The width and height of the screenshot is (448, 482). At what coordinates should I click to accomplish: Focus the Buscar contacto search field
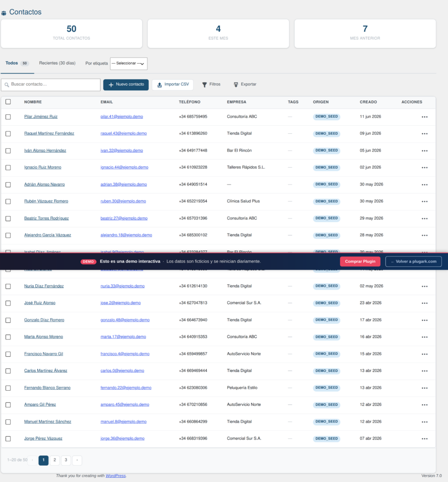coord(51,85)
